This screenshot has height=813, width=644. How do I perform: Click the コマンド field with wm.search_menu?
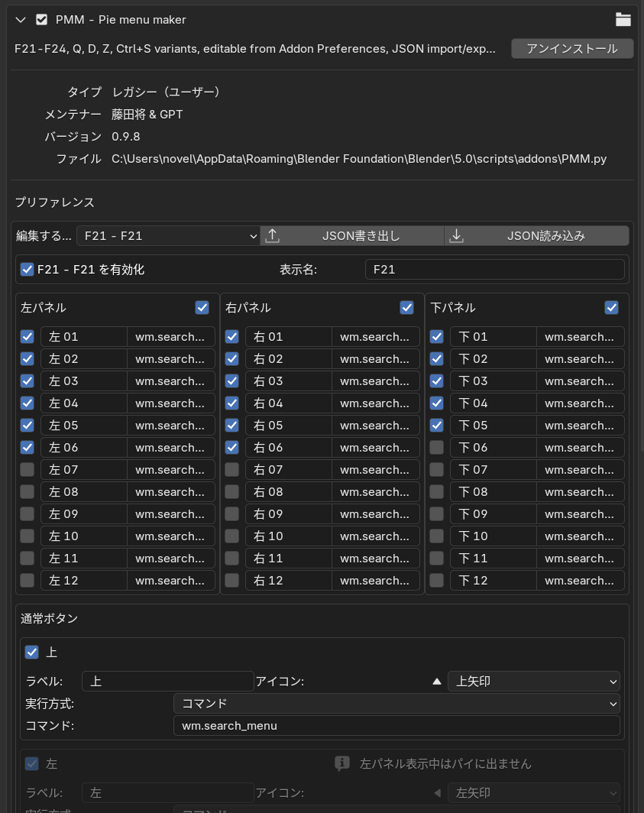[x=396, y=726]
